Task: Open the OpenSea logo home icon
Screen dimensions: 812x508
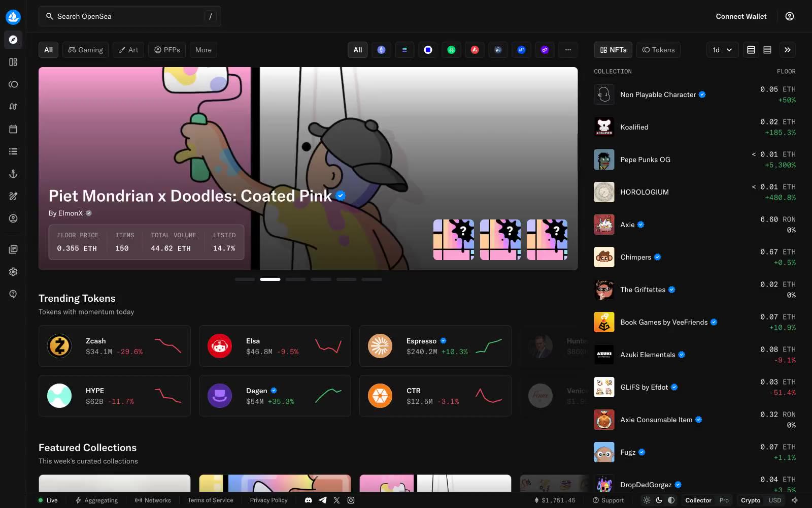Action: pyautogui.click(x=13, y=17)
